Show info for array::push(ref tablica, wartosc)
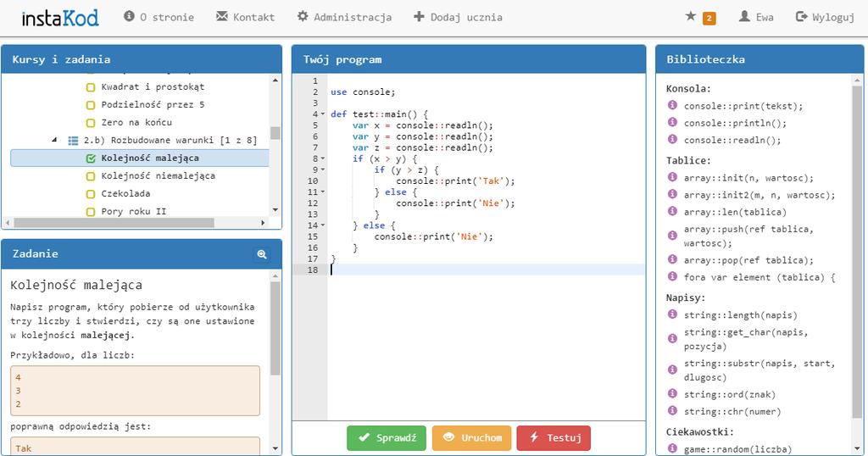 [x=672, y=236]
